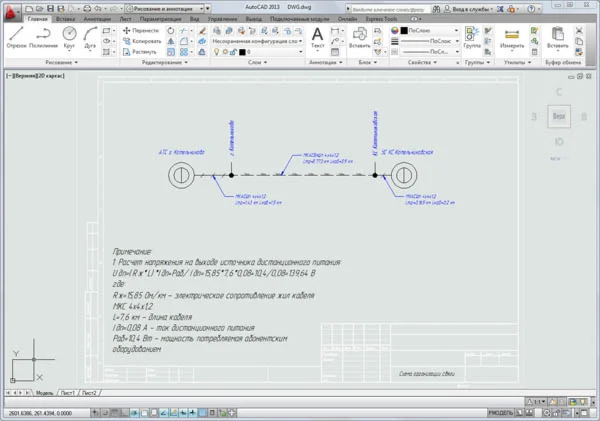The height and width of the screenshot is (421, 600).
Task: Select the Полилиния polyline tool
Action: pos(43,37)
